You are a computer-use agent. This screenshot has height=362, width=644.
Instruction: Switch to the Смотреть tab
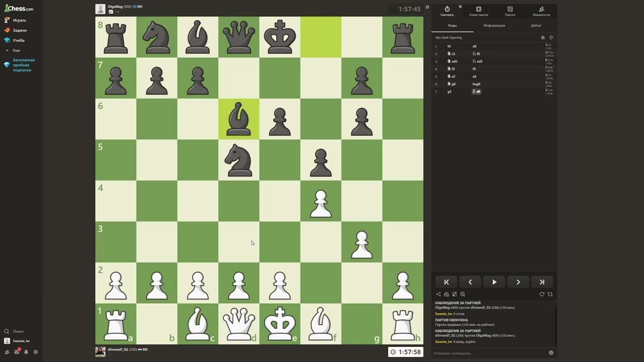pos(447,12)
